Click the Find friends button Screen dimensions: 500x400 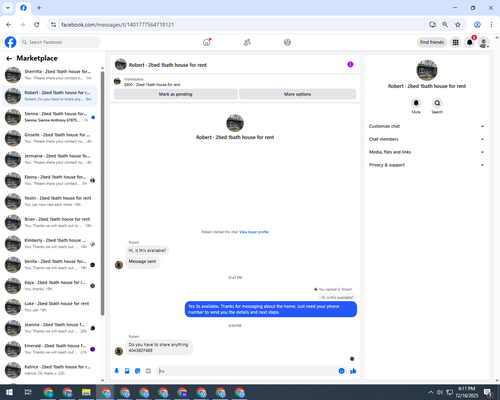point(432,42)
